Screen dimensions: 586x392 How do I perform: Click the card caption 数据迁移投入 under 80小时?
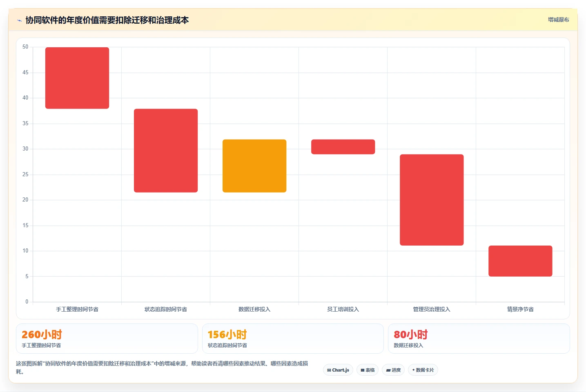click(x=408, y=345)
